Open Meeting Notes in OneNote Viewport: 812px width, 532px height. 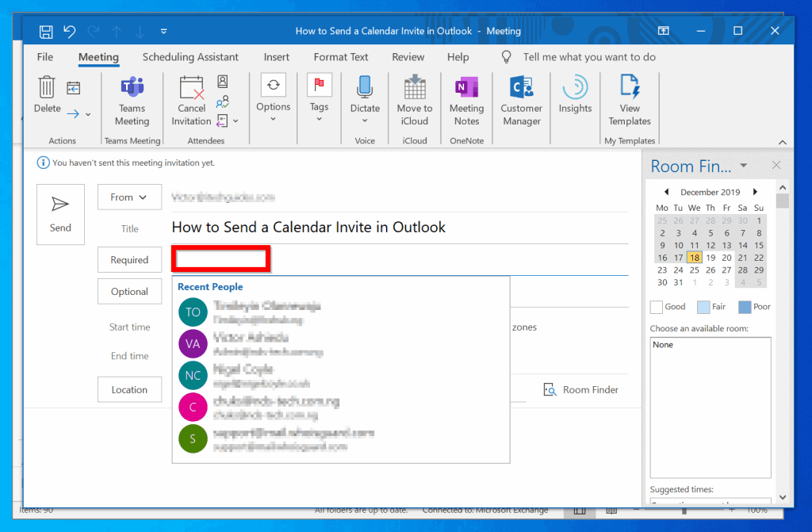466,101
